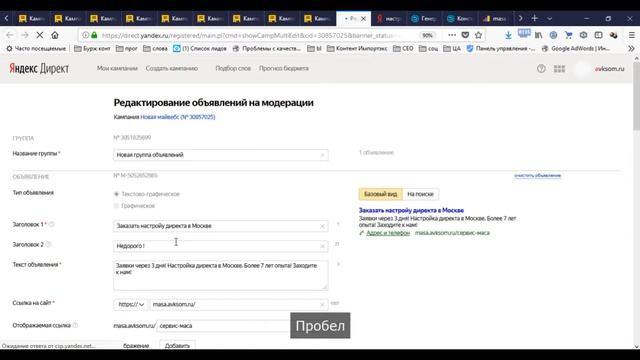This screenshot has height=360, width=640.
Task: Click the Save to Pocket icon
Action: 465,35
